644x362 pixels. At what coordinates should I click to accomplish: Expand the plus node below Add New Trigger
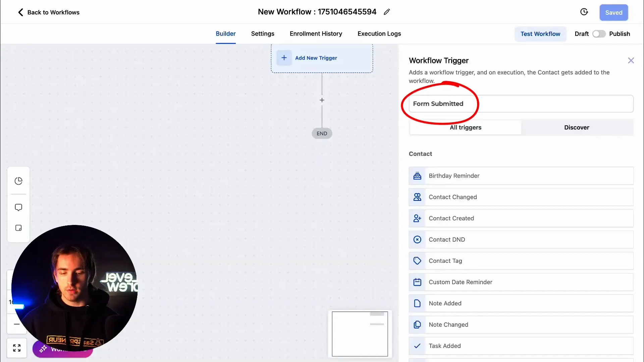[x=322, y=100]
